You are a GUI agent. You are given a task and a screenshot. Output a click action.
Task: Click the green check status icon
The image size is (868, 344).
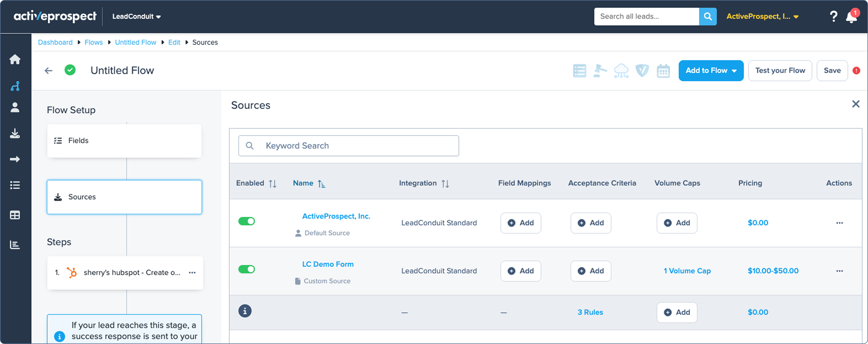(70, 70)
